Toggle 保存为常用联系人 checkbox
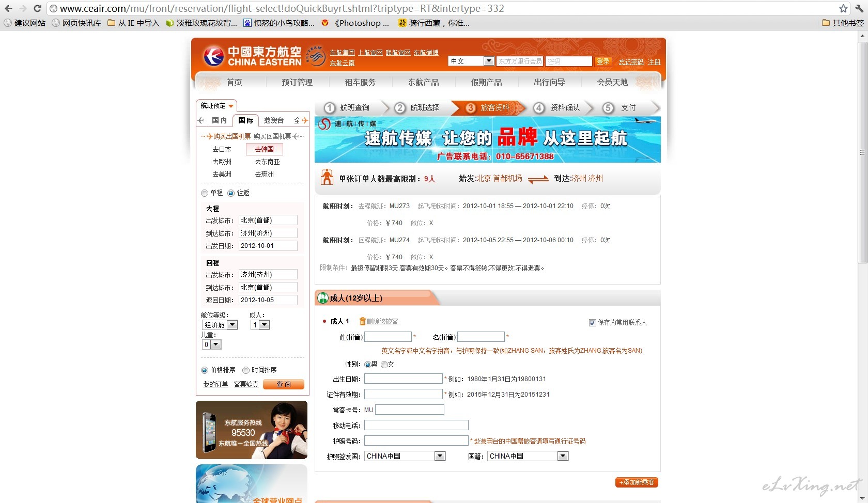 [x=593, y=323]
